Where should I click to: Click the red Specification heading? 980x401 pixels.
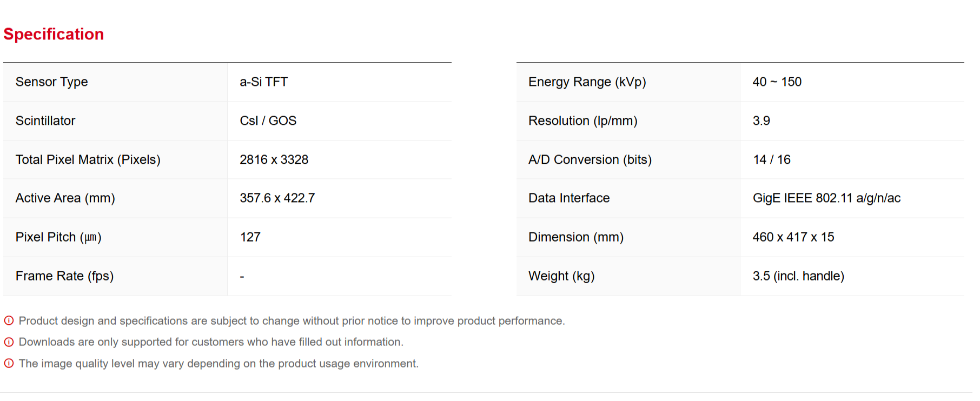click(x=54, y=34)
